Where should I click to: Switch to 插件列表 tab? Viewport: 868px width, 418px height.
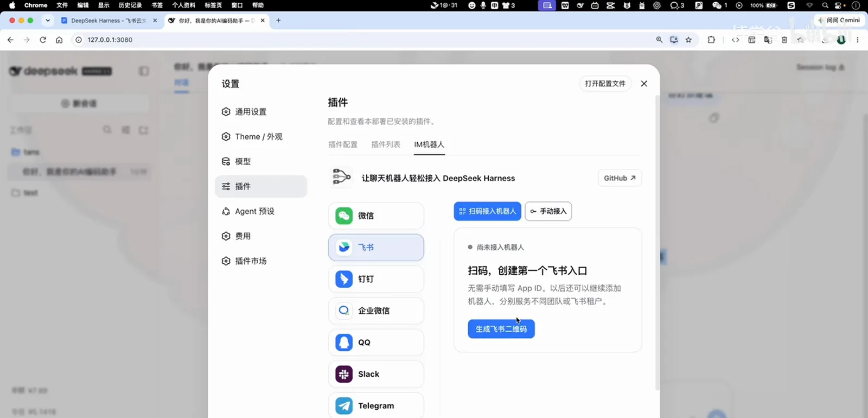[386, 144]
